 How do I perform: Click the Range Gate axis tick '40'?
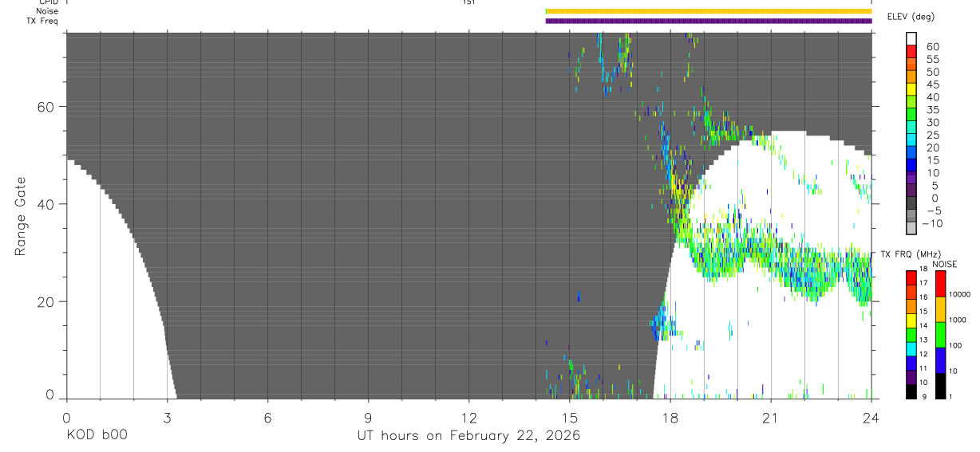pyautogui.click(x=45, y=204)
